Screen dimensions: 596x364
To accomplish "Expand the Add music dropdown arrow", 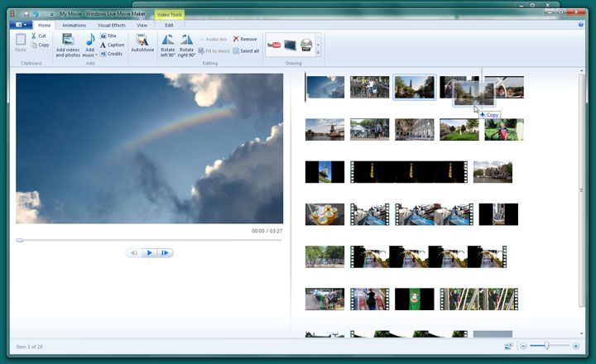I will point(96,55).
